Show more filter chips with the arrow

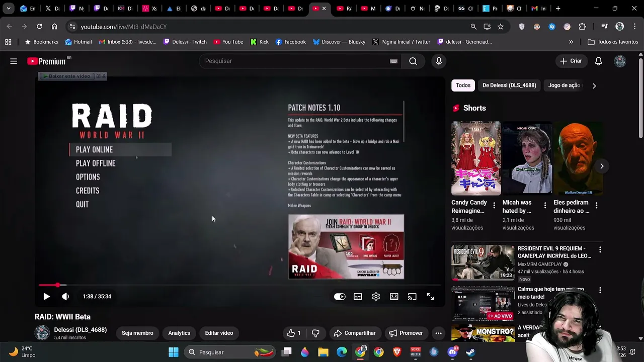point(594,86)
